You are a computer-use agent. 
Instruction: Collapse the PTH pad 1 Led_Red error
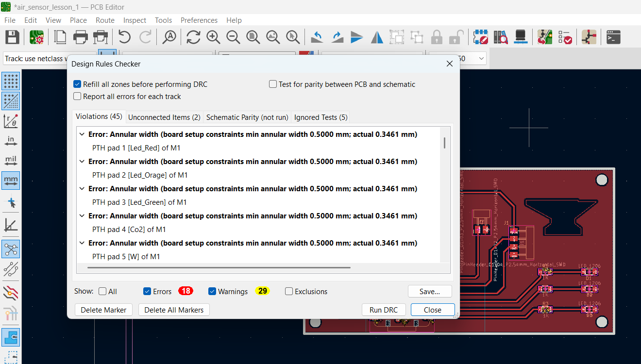point(81,134)
